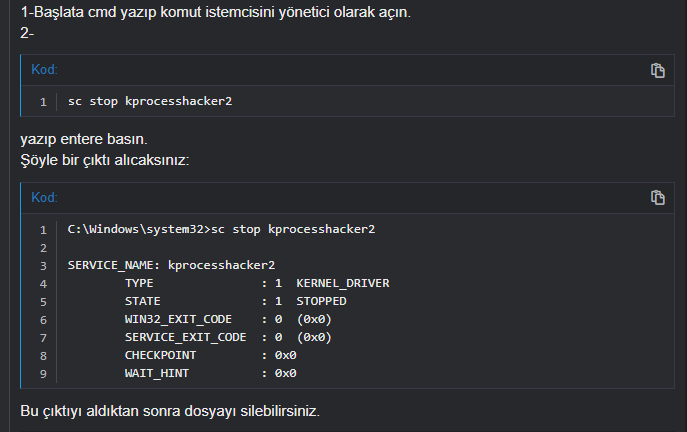Screen dimensions: 687x432
Task: Click the 'Kod:' header of the first code block
Action: pyautogui.click(x=44, y=70)
